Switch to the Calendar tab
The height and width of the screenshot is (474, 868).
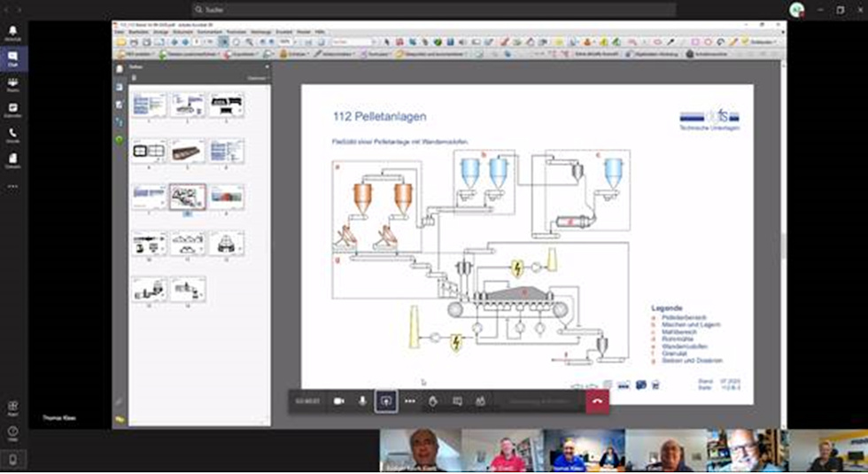(12, 109)
